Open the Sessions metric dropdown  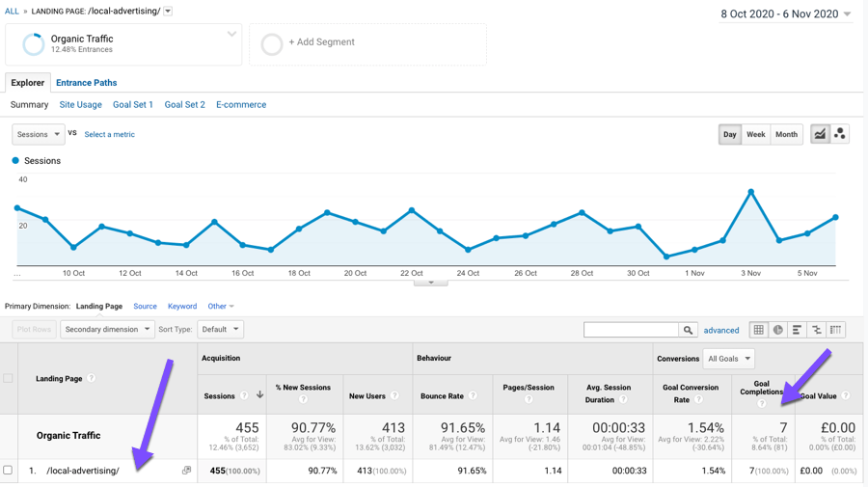(38, 134)
